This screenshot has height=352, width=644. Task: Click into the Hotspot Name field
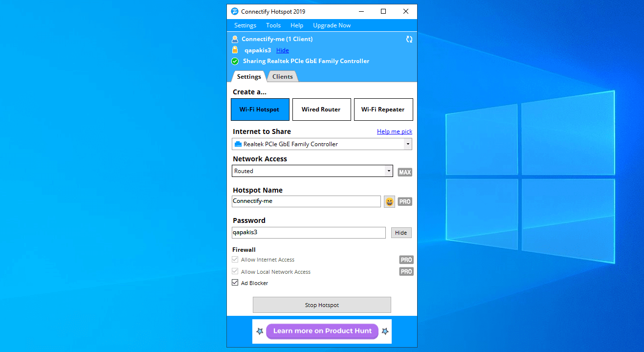click(x=306, y=201)
